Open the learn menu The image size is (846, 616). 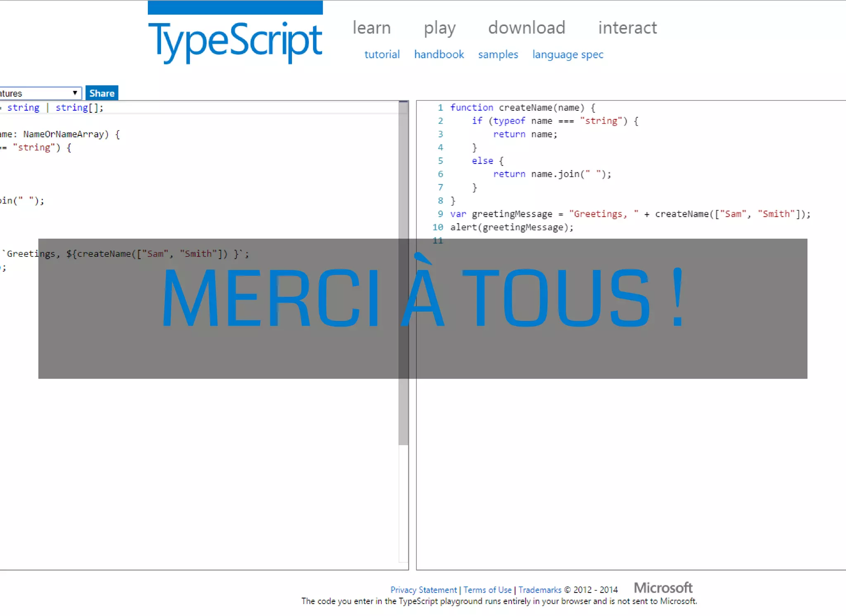pyautogui.click(x=371, y=28)
